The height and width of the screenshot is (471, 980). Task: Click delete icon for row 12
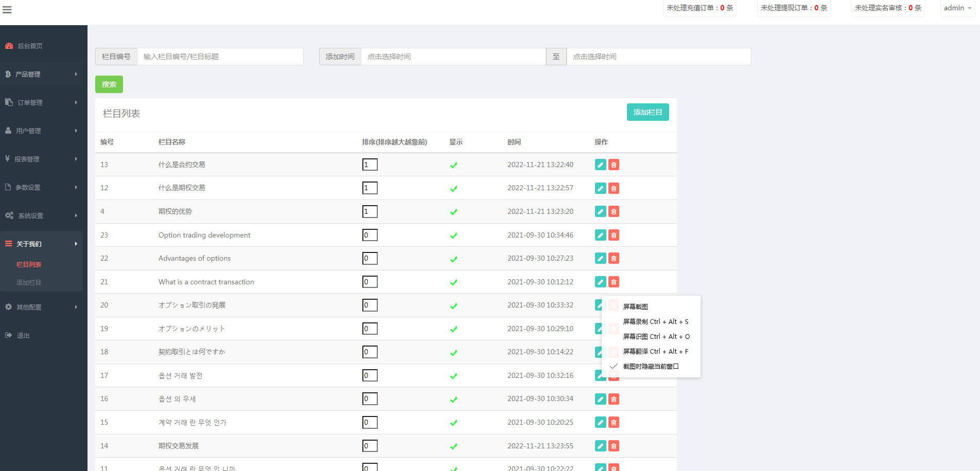pyautogui.click(x=614, y=188)
